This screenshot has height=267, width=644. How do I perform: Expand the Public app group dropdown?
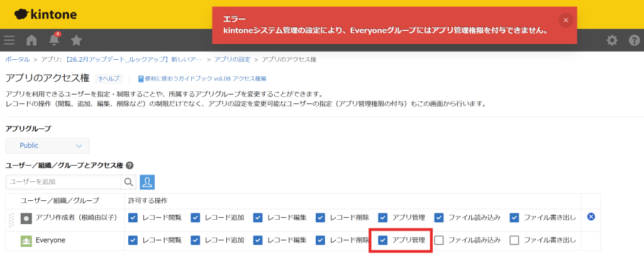[47, 145]
